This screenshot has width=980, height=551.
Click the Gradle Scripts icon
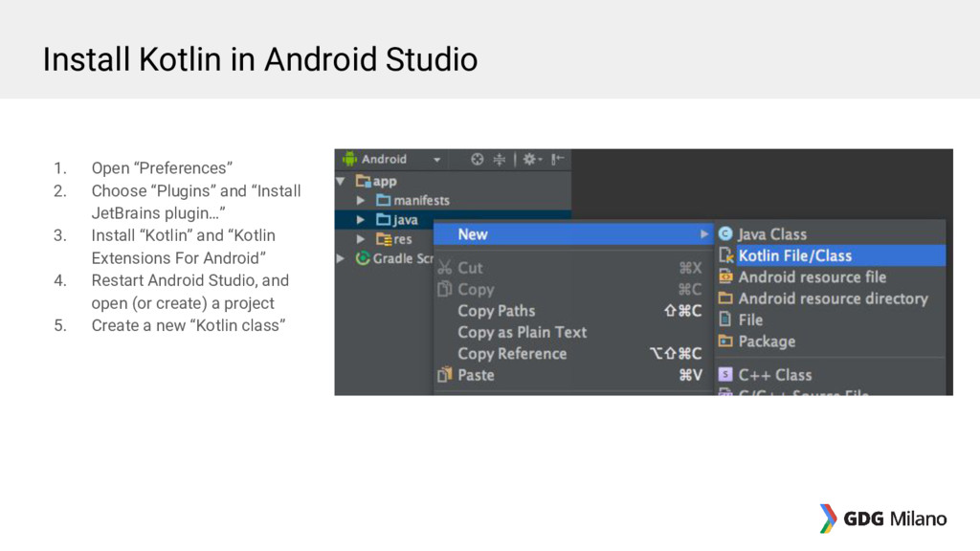pos(363,258)
